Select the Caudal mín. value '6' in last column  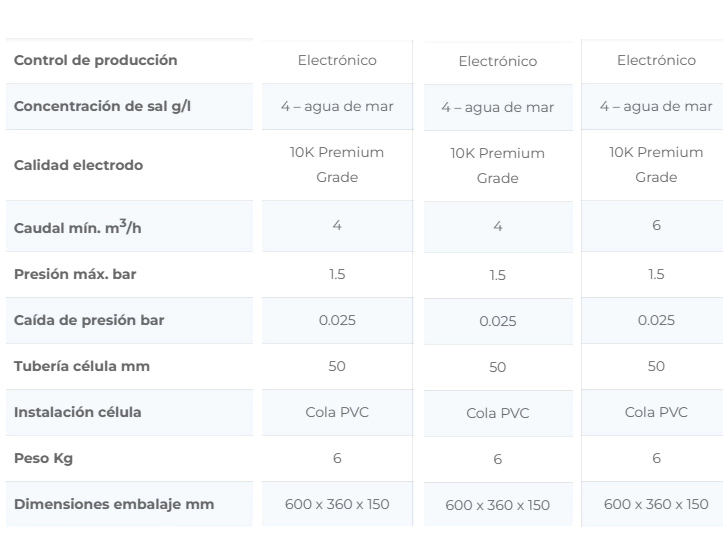pyautogui.click(x=656, y=226)
